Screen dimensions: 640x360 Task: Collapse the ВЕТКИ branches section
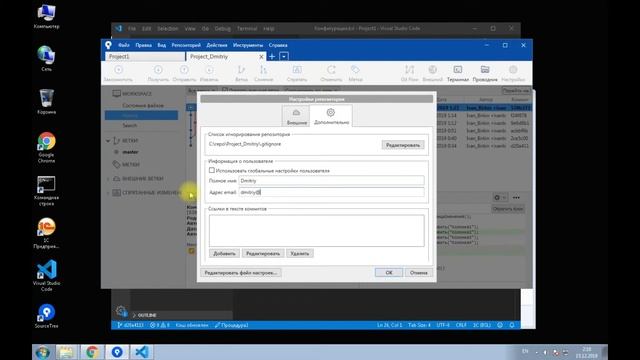[x=108, y=141]
